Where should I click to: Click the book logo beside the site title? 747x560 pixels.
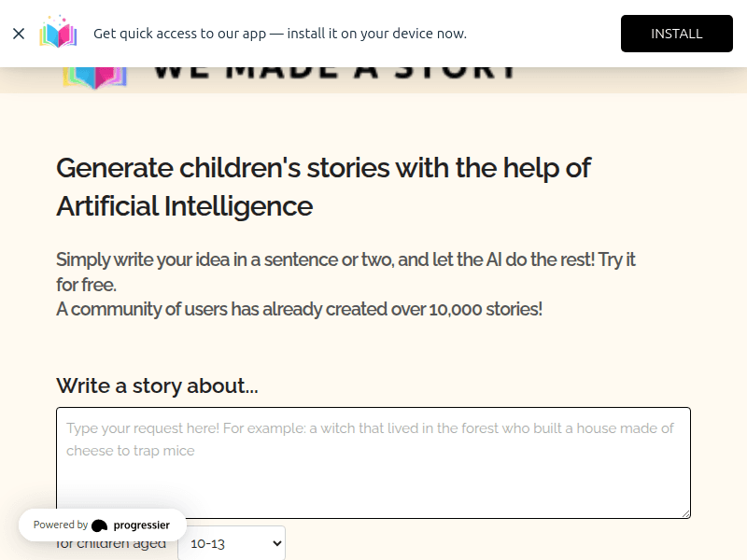pos(95,77)
